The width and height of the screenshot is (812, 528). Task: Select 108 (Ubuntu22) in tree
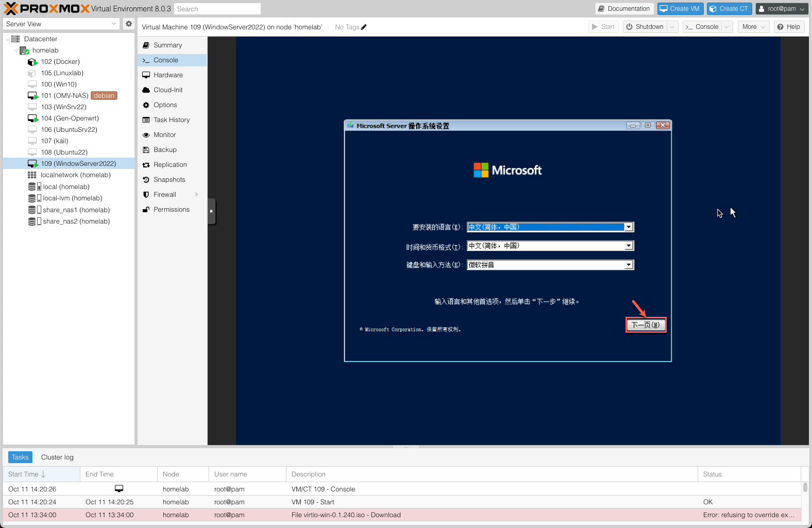coord(69,152)
